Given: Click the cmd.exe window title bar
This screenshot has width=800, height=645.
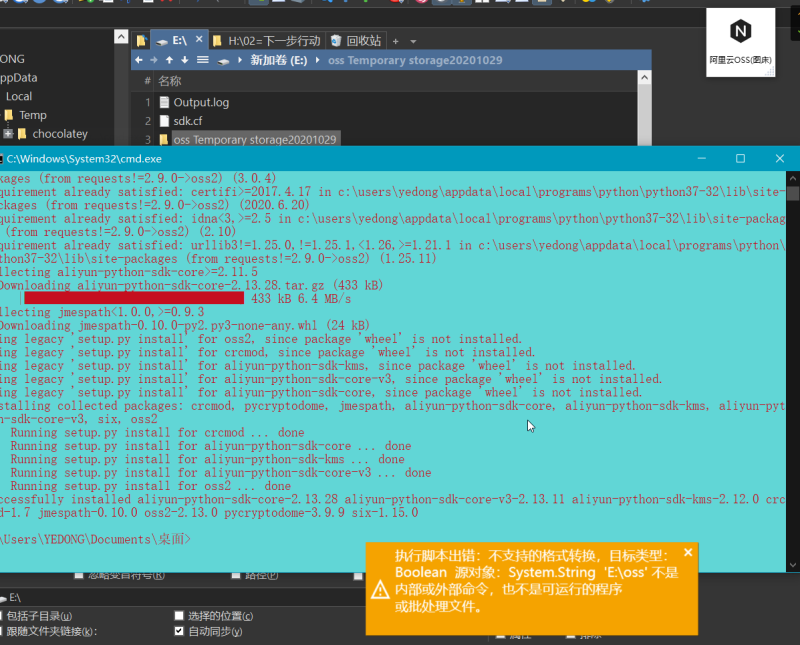Looking at the screenshot, I should point(347,159).
